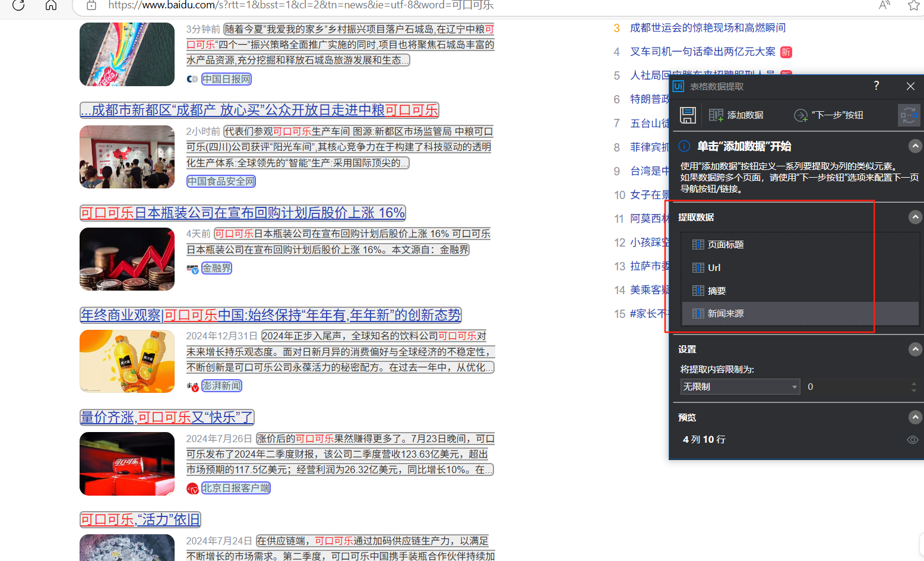The width and height of the screenshot is (924, 561).
Task: Click the orange juice bottles thumbnail
Action: [x=127, y=361]
